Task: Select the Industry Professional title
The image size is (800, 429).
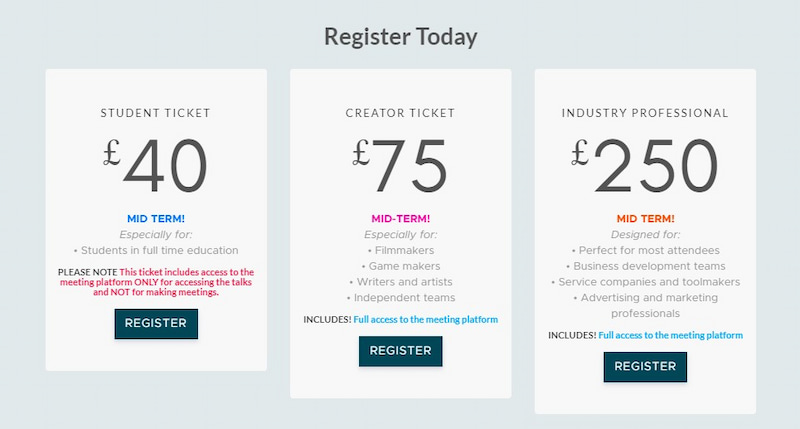Action: 645,113
